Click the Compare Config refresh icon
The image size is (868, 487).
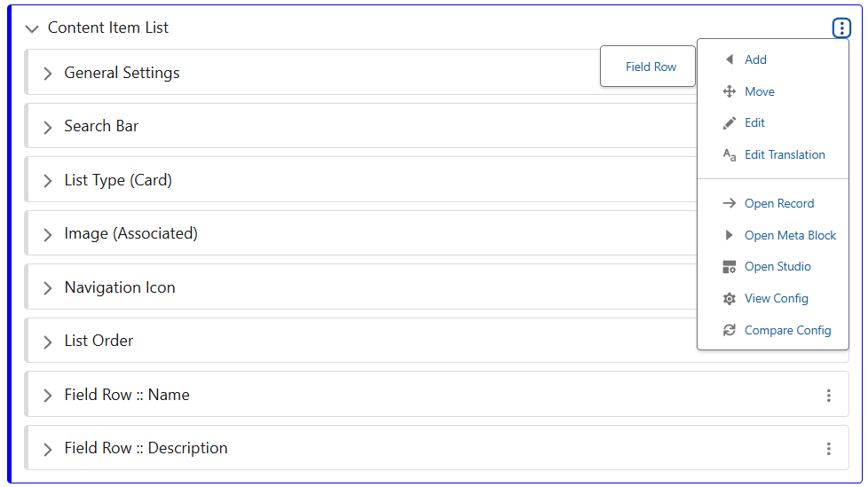pyautogui.click(x=730, y=331)
